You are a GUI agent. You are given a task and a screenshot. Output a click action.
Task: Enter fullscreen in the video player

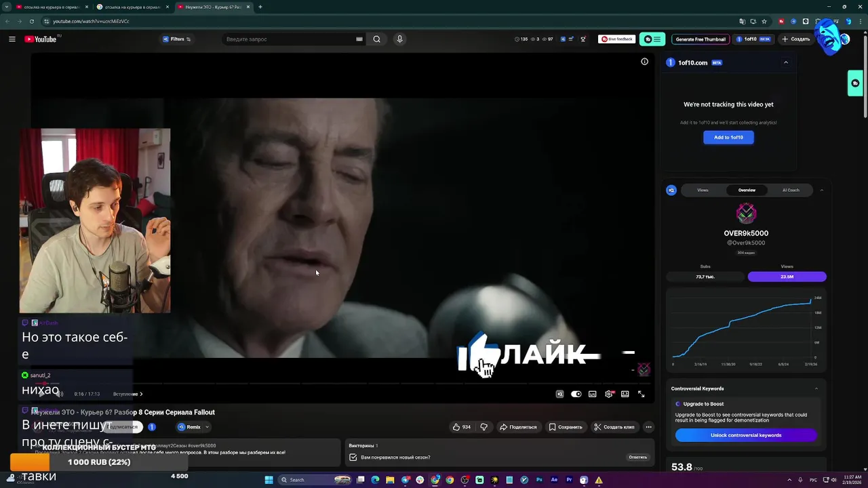tap(642, 394)
